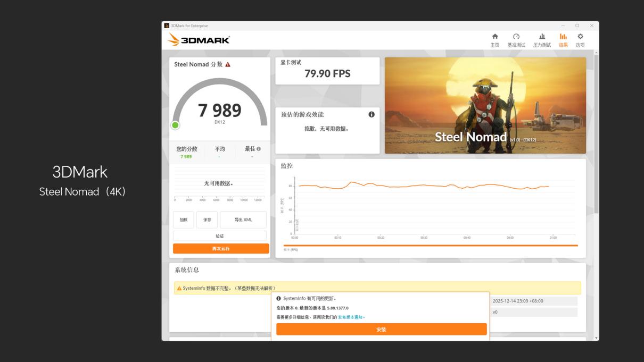Click the warning icon in SystemInfo 数据不完整 banner
This screenshot has height=362, width=644.
179,288
